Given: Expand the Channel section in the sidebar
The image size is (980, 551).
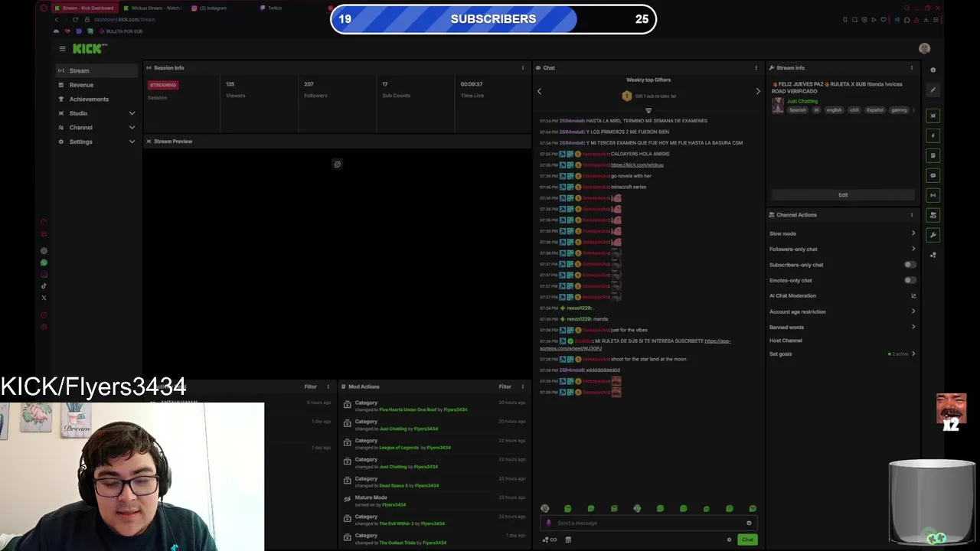Looking at the screenshot, I should point(96,128).
